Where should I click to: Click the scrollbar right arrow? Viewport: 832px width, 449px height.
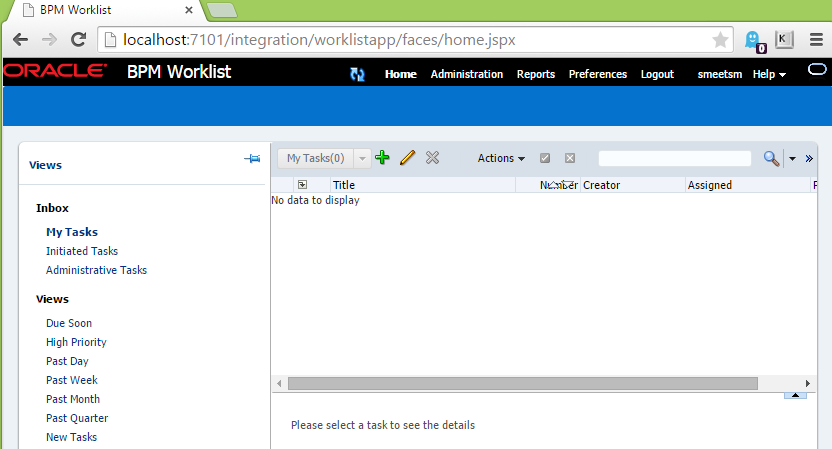pyautogui.click(x=807, y=383)
